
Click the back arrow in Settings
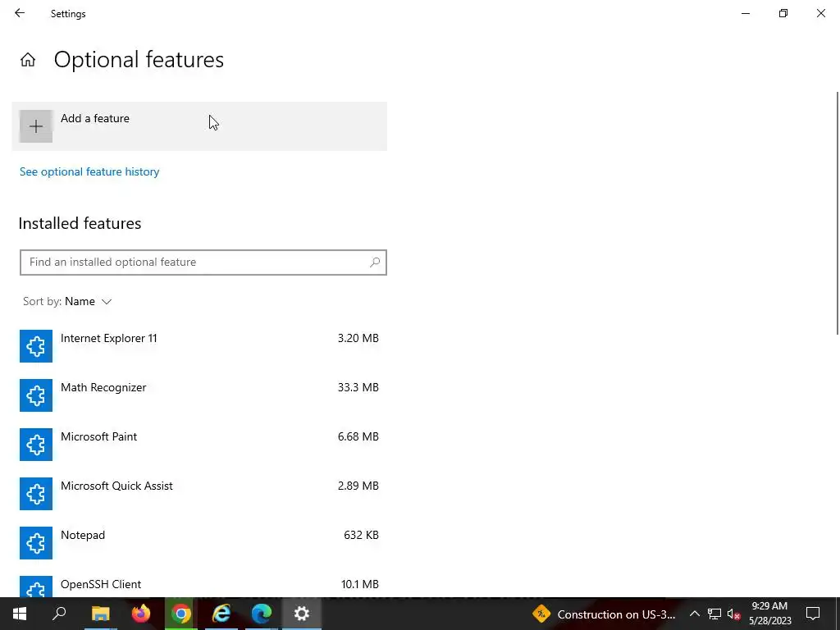(x=20, y=13)
